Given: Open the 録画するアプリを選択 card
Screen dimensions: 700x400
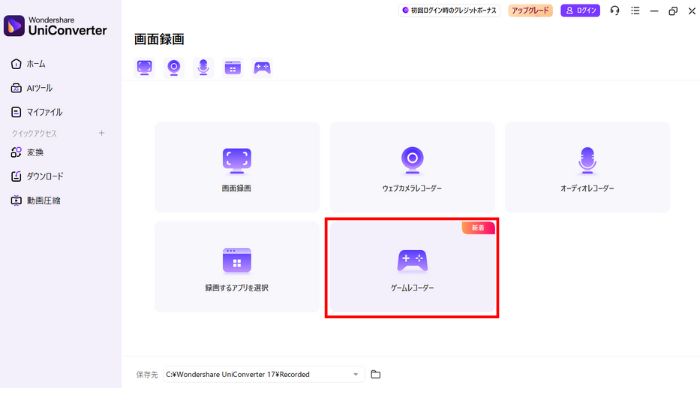Looking at the screenshot, I should click(x=237, y=267).
